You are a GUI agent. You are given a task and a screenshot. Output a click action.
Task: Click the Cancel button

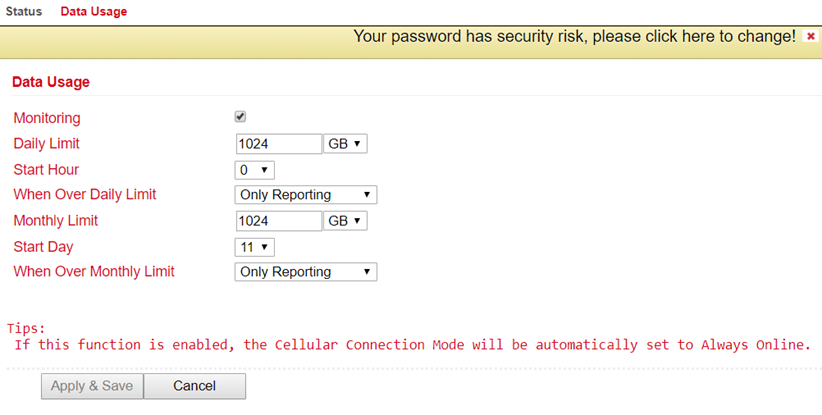(x=194, y=386)
